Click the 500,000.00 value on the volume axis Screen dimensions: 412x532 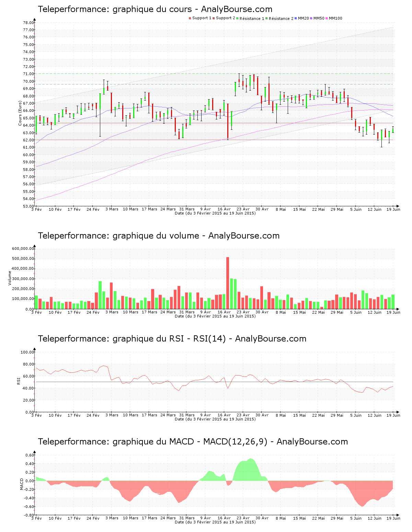pyautogui.click(x=23, y=259)
